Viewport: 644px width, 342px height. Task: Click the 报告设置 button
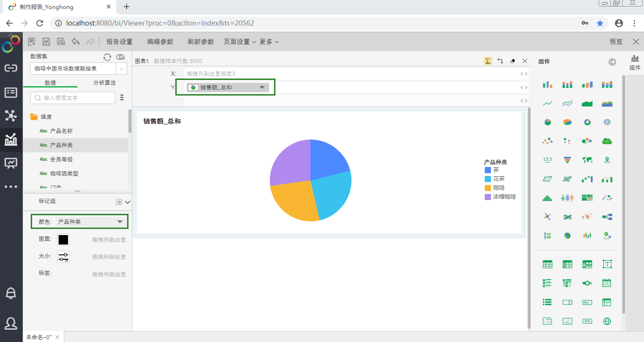pyautogui.click(x=120, y=42)
